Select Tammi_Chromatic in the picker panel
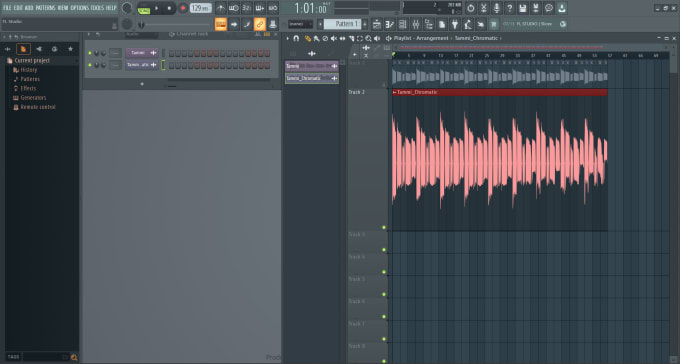The height and width of the screenshot is (364, 680). pyautogui.click(x=311, y=79)
